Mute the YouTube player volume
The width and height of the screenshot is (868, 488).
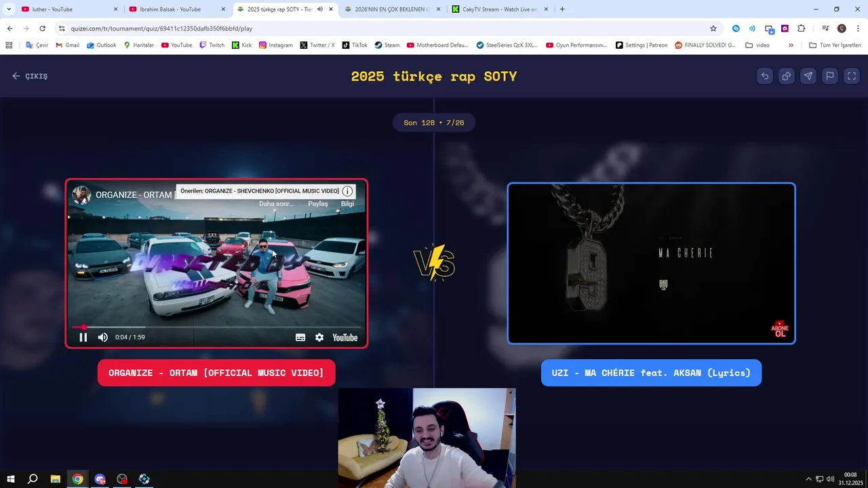point(103,338)
